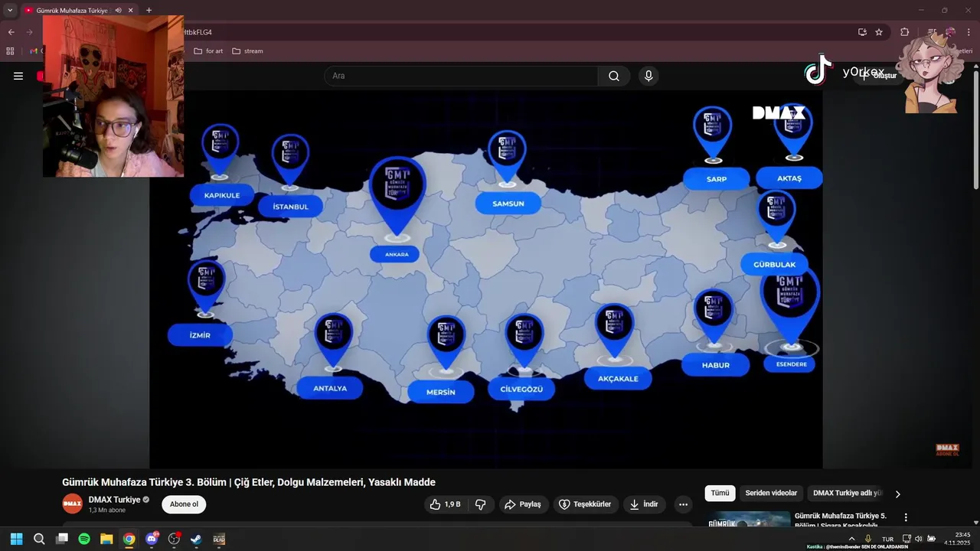Open the 'for art' bookmark folder
Screen dimensions: 980x551
click(209, 51)
